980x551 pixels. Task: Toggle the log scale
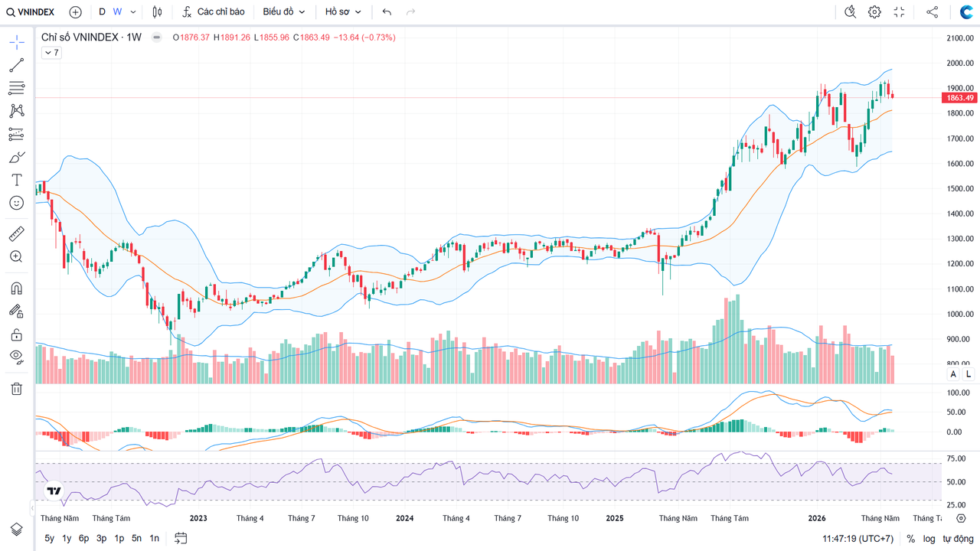[x=929, y=539]
